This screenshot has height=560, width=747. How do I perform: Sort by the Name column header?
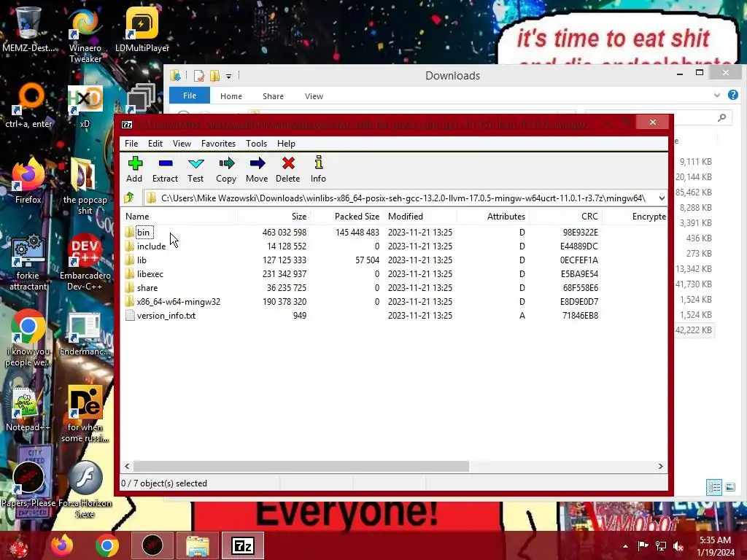click(x=179, y=216)
